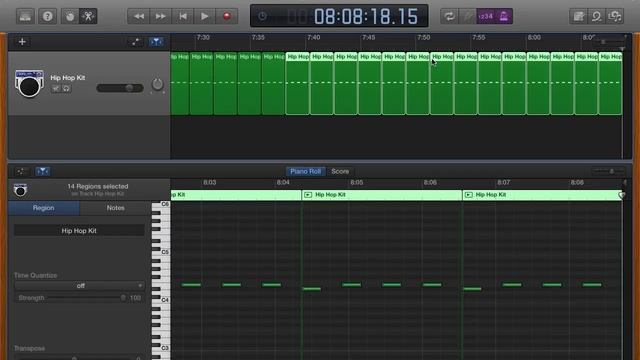
Task: Switch to the Piano Roll tab
Action: point(305,171)
